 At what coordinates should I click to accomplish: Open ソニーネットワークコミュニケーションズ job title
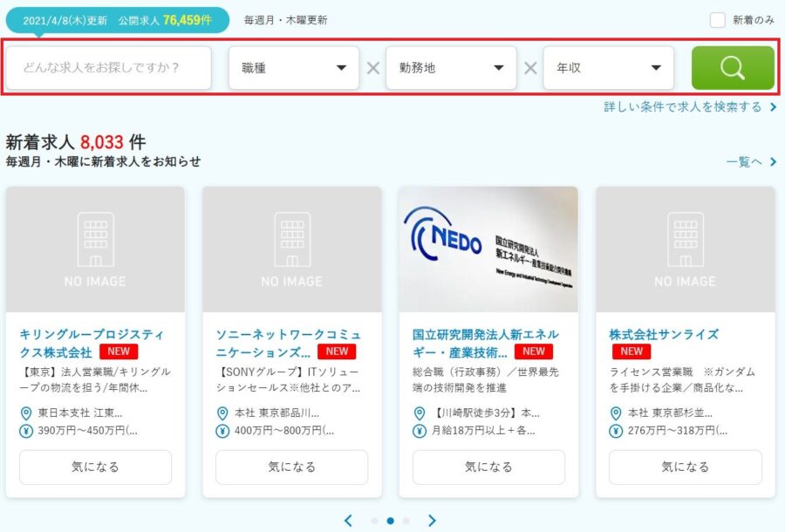coord(288,344)
